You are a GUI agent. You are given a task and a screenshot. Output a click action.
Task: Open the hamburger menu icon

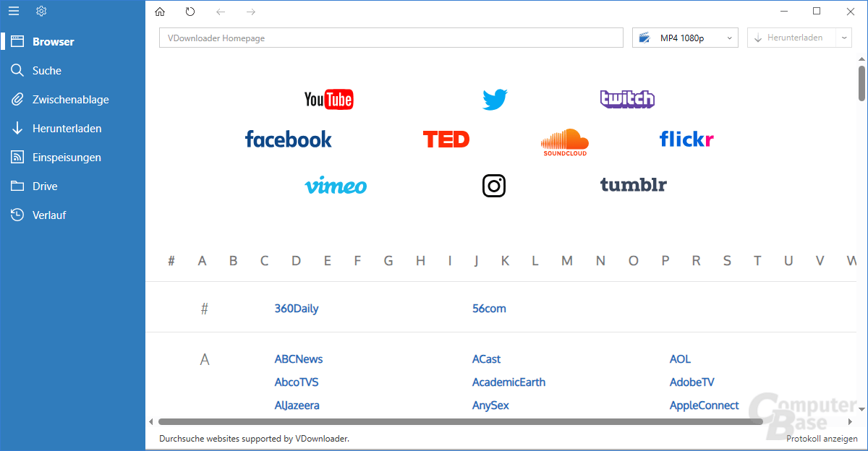[x=14, y=11]
